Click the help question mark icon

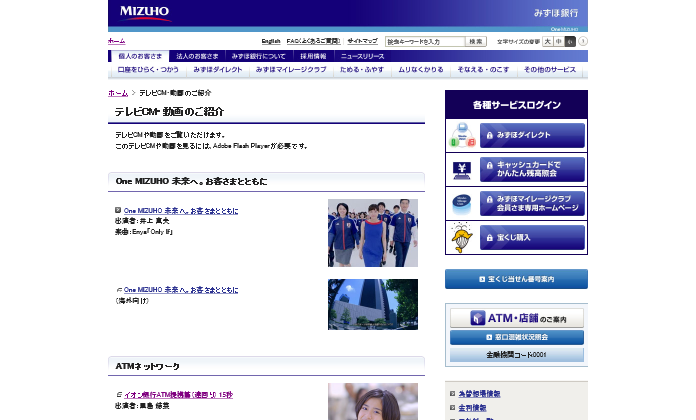pyautogui.click(x=583, y=41)
